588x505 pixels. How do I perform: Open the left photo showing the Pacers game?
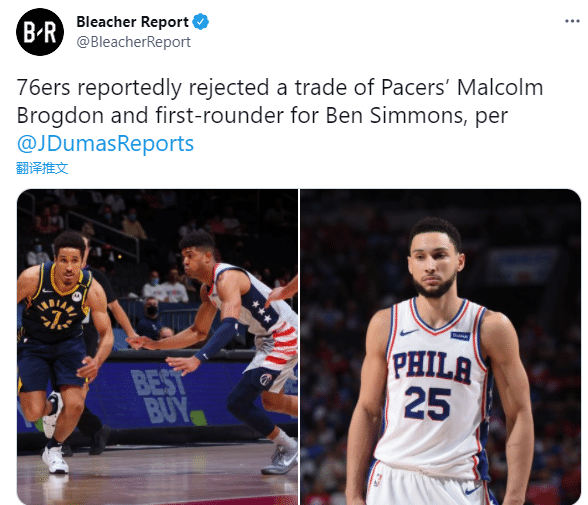[158, 347]
